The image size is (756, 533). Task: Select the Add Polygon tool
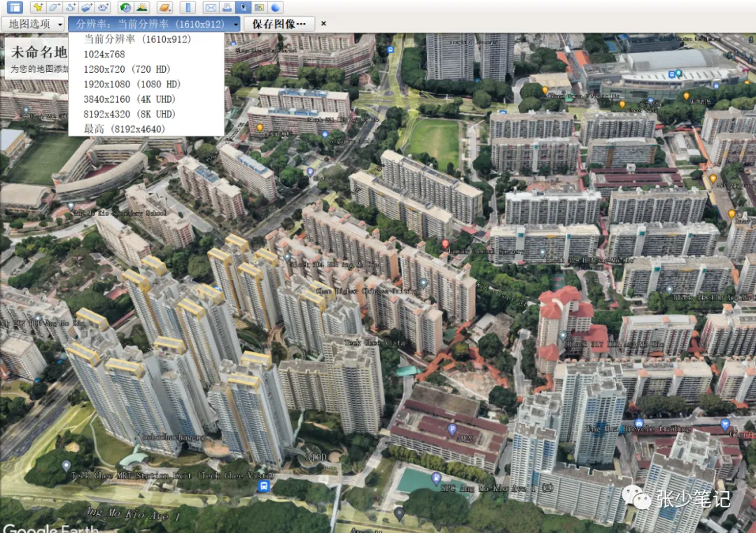tap(54, 7)
